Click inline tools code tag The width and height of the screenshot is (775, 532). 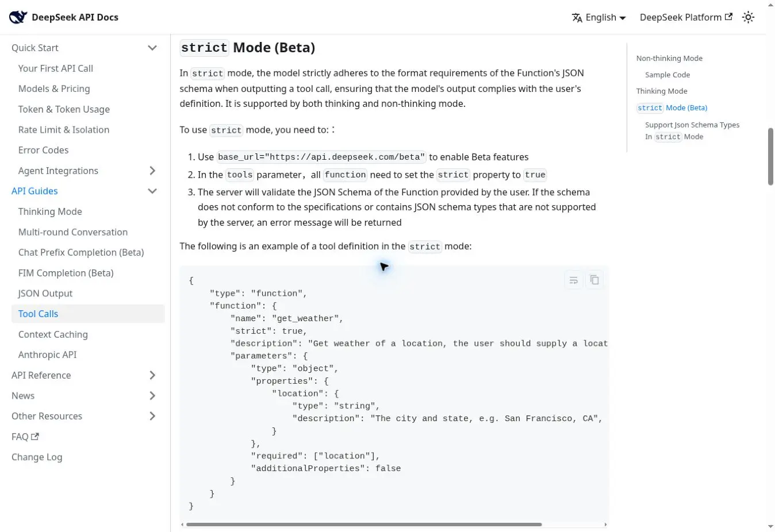point(240,175)
